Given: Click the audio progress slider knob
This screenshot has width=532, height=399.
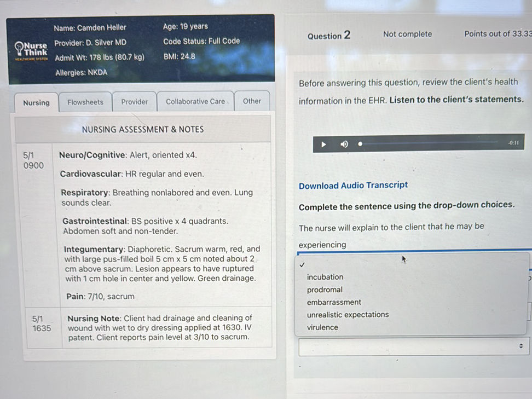Looking at the screenshot, I should (x=360, y=144).
